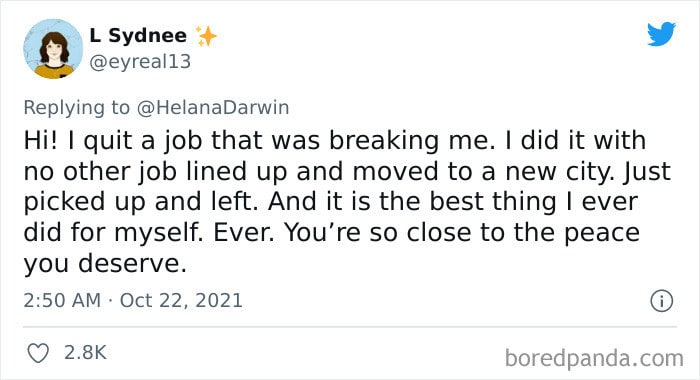Click the 'Replying to' label

[77, 108]
